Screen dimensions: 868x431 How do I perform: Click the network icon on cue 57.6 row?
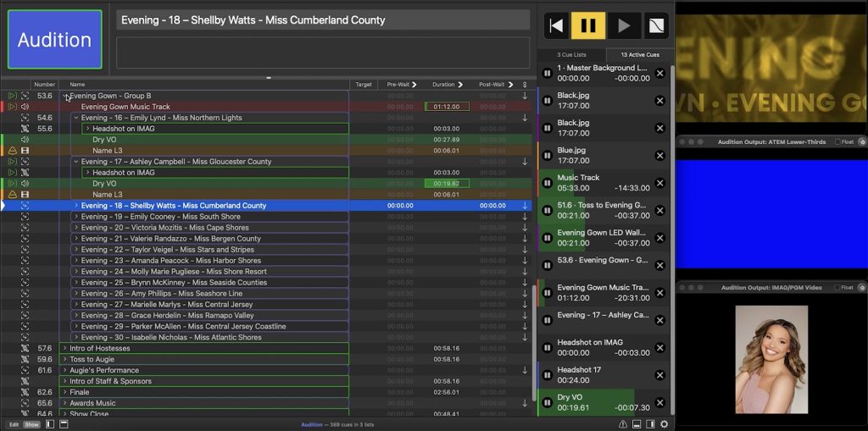point(25,348)
